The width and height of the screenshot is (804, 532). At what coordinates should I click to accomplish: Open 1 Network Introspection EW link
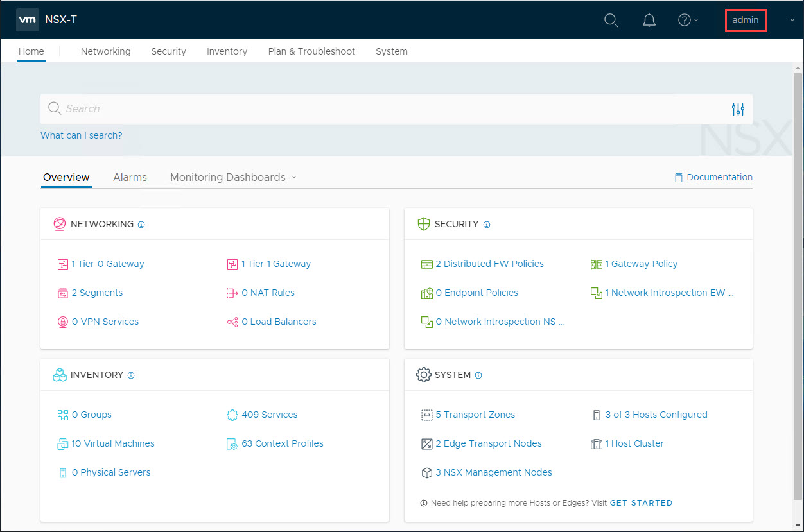[x=669, y=293]
